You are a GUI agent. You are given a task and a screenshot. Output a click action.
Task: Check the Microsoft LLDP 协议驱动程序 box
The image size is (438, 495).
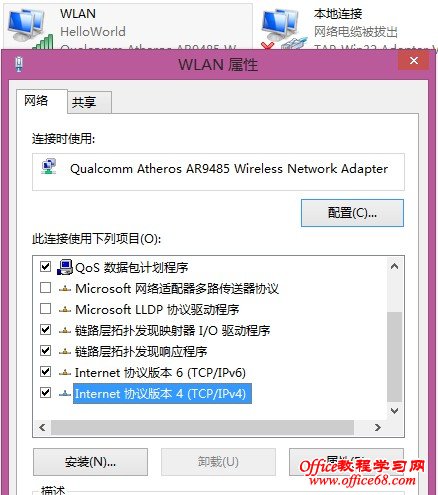[45, 309]
